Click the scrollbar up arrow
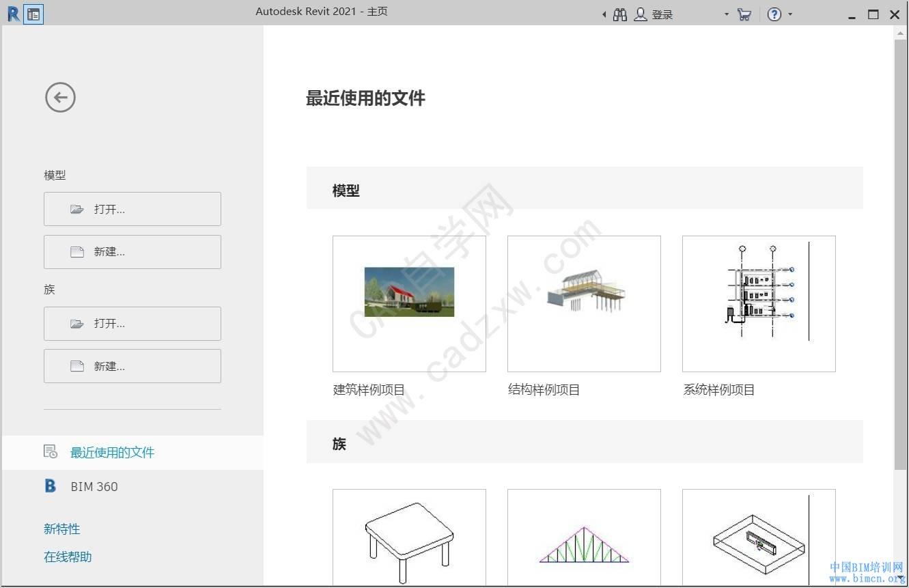Screen dimensions: 909x588 pyautogui.click(x=900, y=33)
